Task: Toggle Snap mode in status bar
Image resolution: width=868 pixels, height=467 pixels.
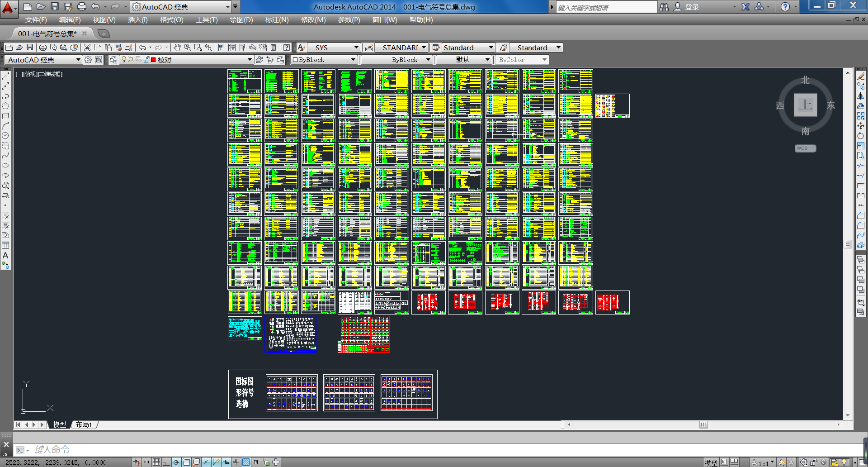Action: (146, 462)
